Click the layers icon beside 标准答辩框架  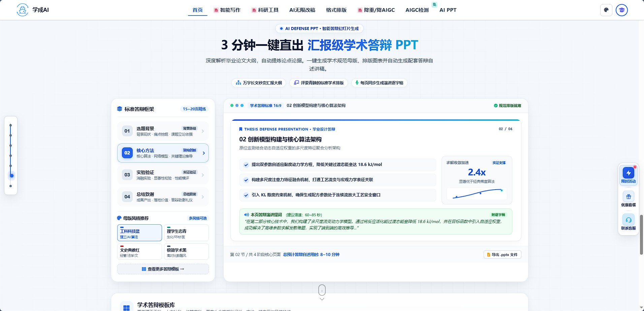pos(120,109)
